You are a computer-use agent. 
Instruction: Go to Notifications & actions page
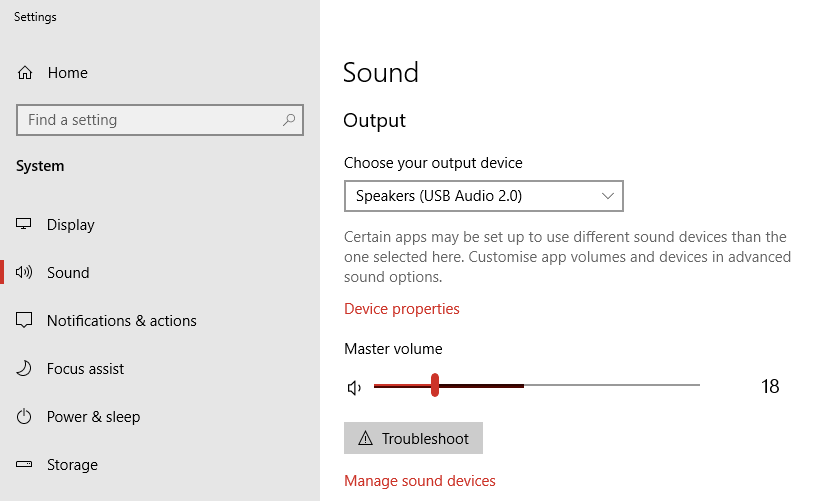(x=121, y=321)
